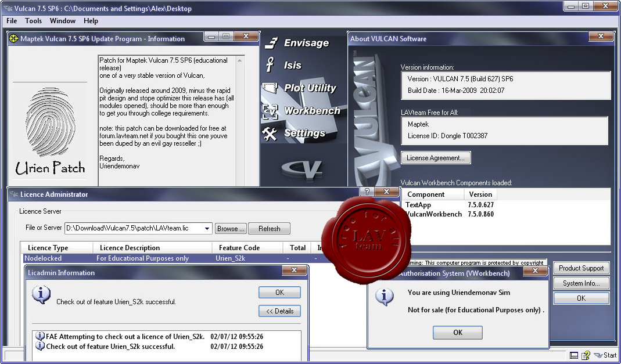Open the File or Server dropdown list

click(x=207, y=229)
